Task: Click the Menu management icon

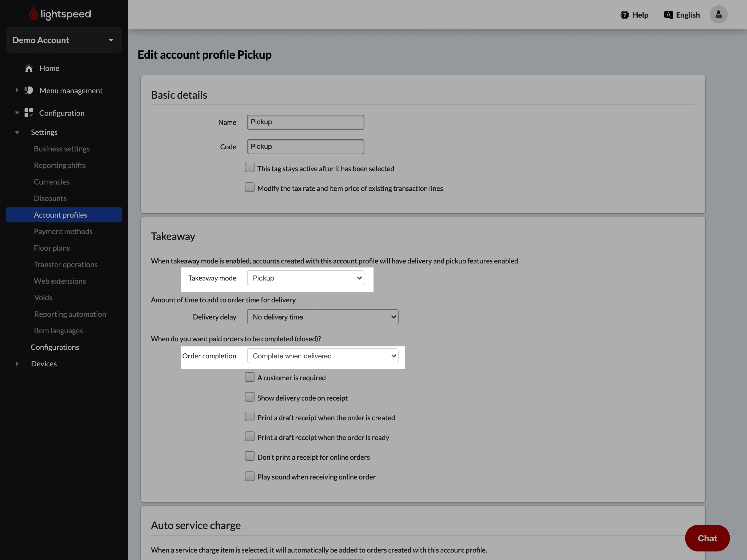Action: point(29,90)
